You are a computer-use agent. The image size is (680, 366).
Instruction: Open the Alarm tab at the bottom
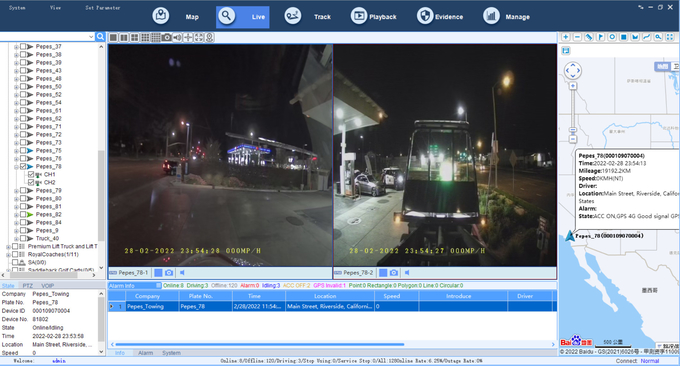coord(145,353)
